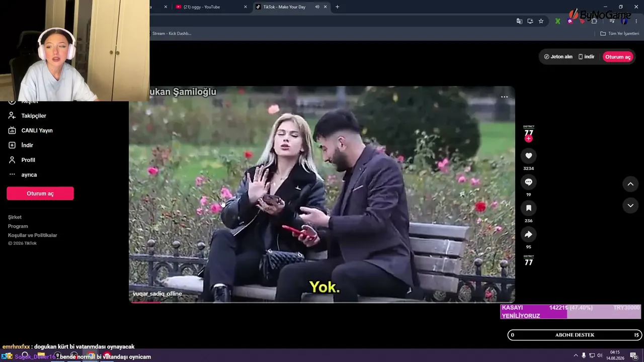The image size is (644, 362).
Task: Show hidden system tray icons
Action: (576, 355)
